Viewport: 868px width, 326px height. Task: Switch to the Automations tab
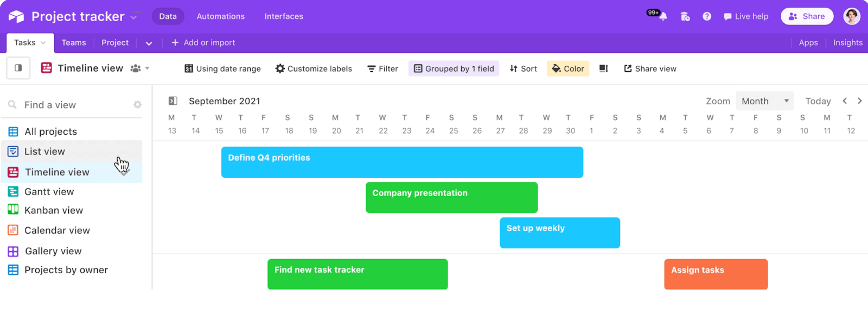tap(220, 16)
